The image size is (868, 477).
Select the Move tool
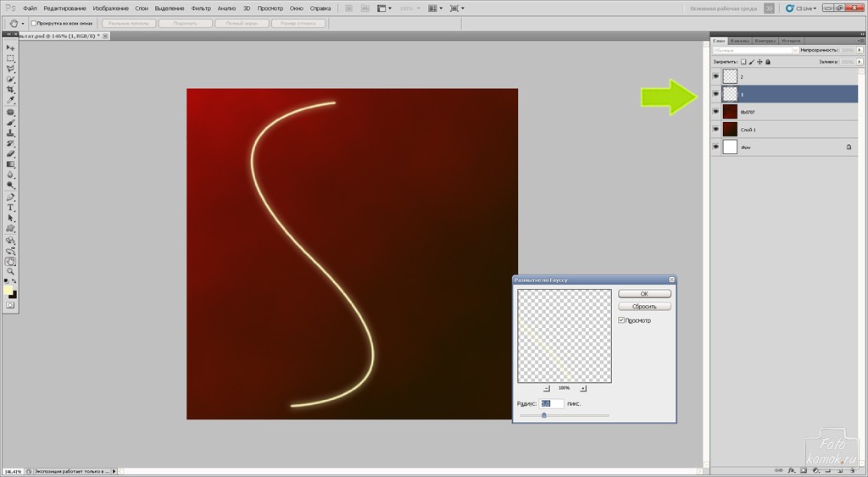pos(11,48)
